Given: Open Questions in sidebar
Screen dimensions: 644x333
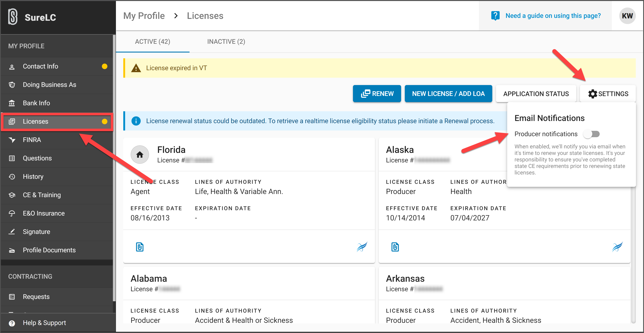Looking at the screenshot, I should pos(57,158).
